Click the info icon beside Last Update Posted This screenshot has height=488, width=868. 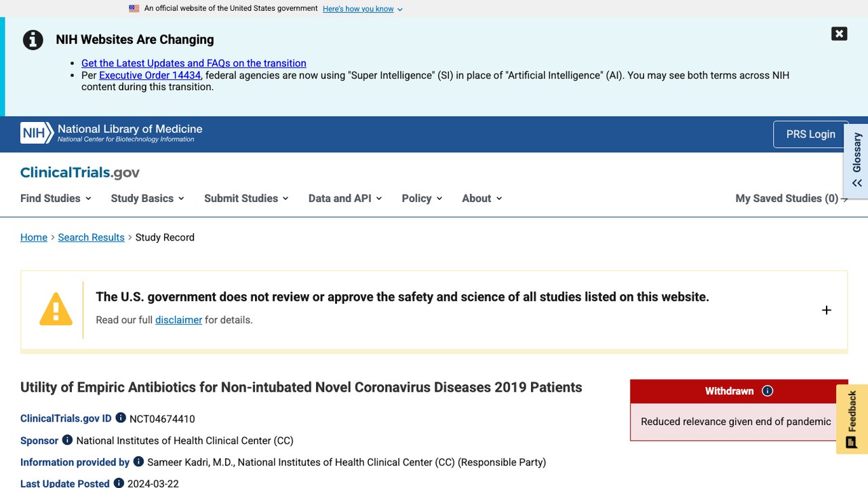coord(119,483)
